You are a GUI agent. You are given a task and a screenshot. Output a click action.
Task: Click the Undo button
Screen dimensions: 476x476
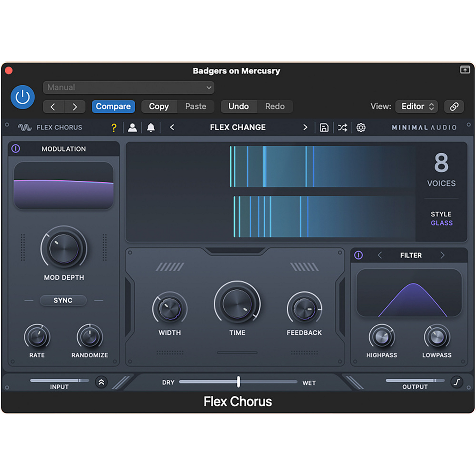pos(238,106)
